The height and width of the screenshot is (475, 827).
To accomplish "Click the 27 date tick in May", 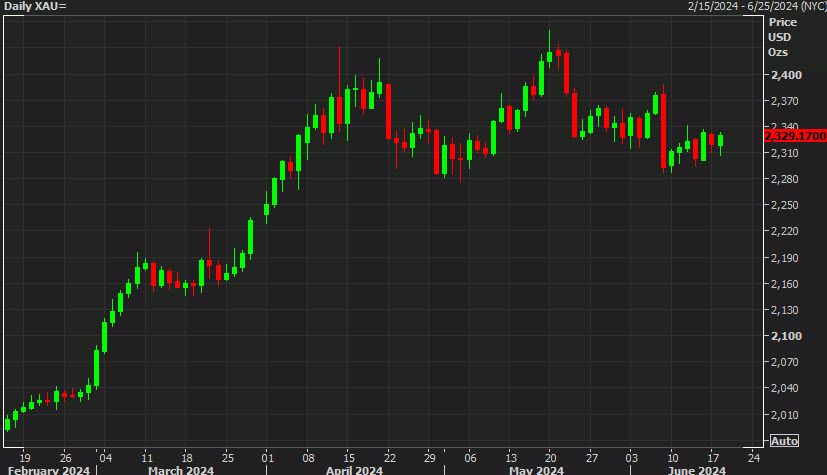I will click(592, 458).
